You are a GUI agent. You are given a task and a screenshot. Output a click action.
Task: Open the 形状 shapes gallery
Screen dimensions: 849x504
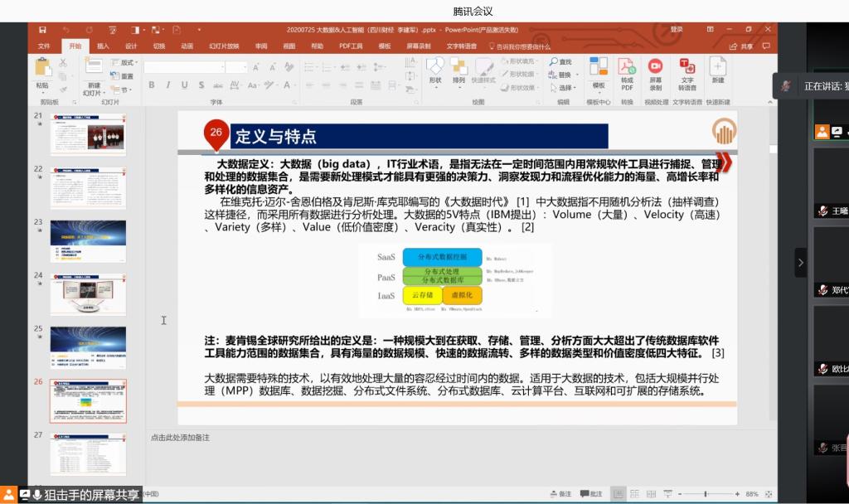(434, 71)
